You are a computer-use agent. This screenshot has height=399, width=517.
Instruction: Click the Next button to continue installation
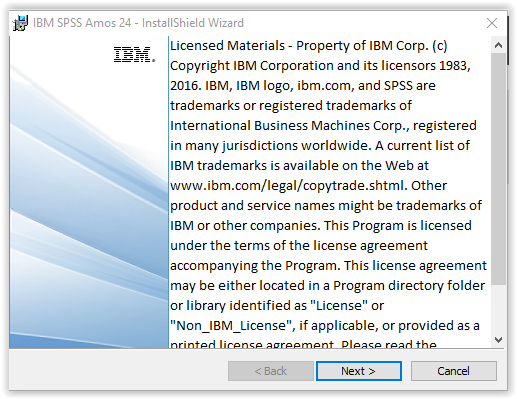click(x=359, y=371)
